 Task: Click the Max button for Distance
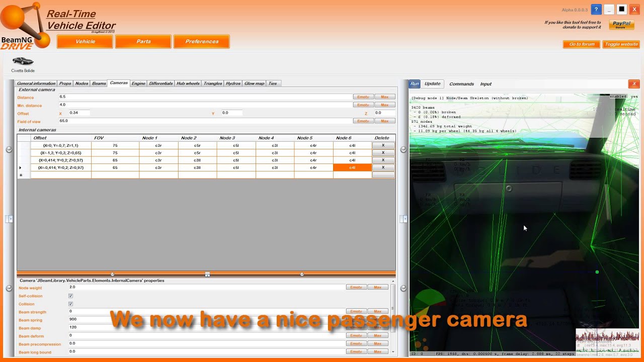384,97
